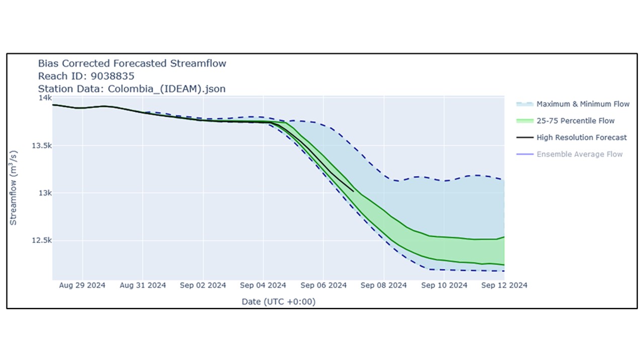Image resolution: width=644 pixels, height=362 pixels.
Task: Click the 'Aug 29 2024' date tick label
Action: [83, 285]
